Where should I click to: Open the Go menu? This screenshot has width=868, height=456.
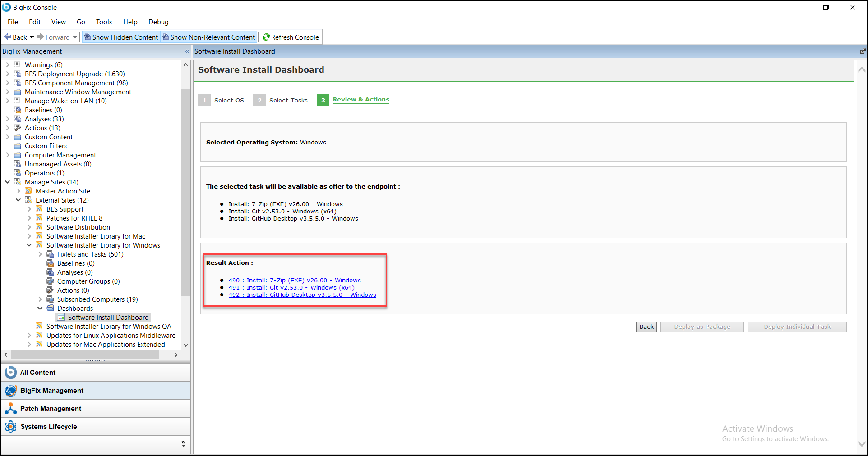pos(81,22)
